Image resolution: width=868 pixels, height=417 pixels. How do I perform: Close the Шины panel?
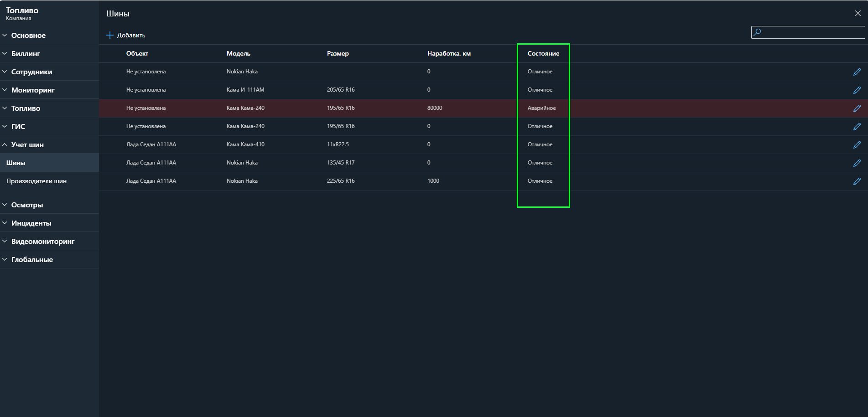point(858,13)
